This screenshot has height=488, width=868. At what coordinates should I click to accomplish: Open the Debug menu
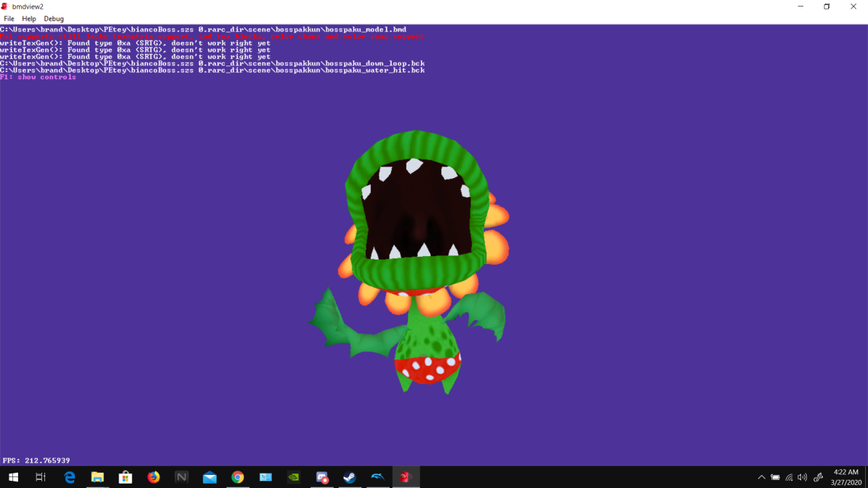coord(54,19)
